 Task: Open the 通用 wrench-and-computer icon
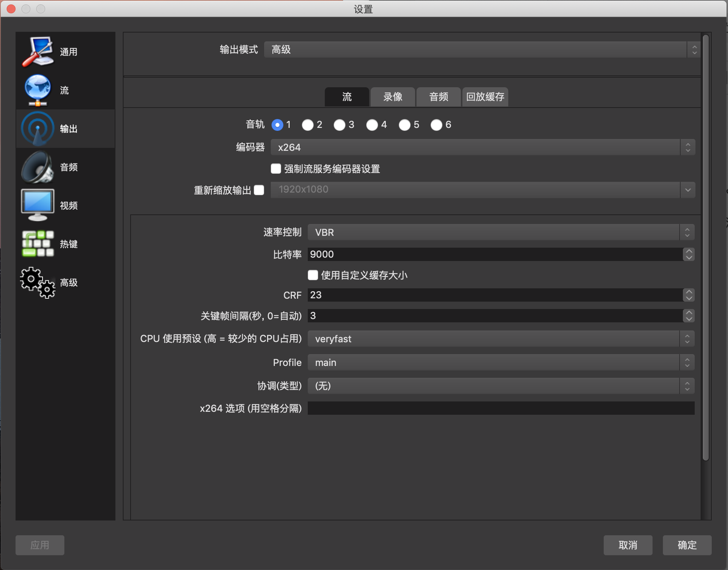tap(38, 52)
